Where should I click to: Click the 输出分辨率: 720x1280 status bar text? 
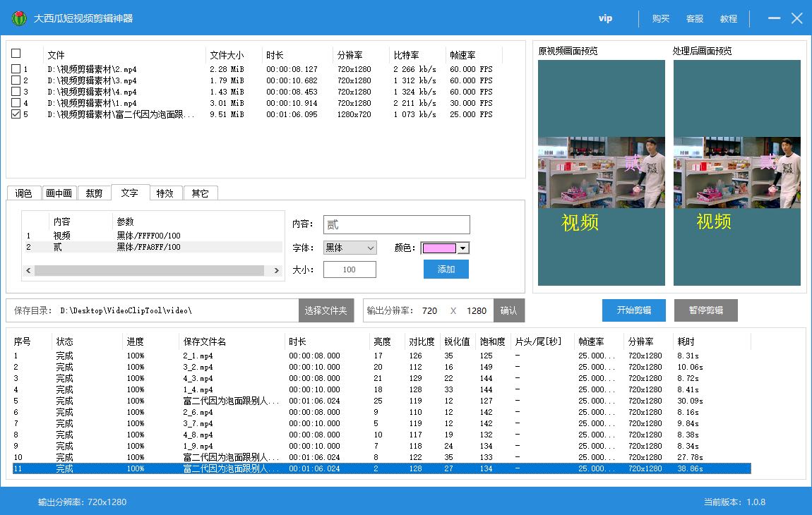click(x=83, y=502)
